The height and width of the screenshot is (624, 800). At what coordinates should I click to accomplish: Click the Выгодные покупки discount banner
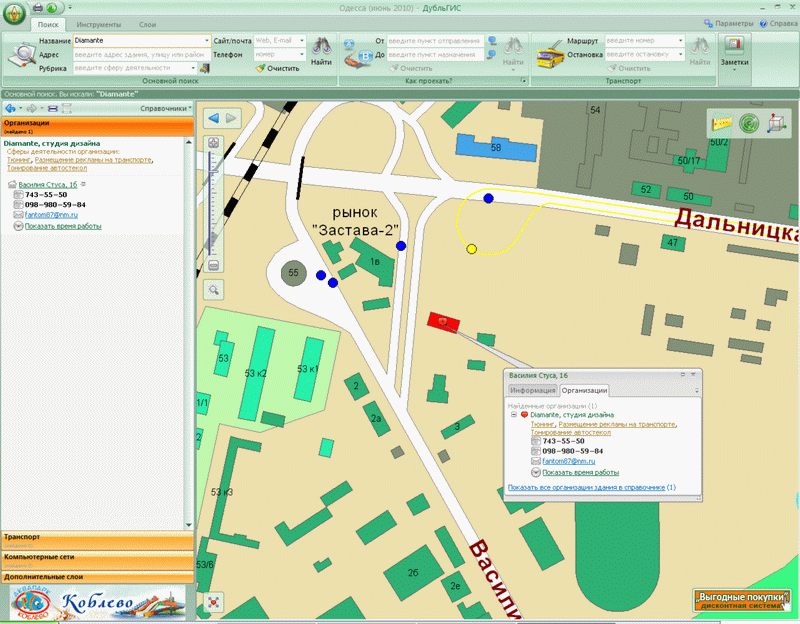(x=742, y=600)
